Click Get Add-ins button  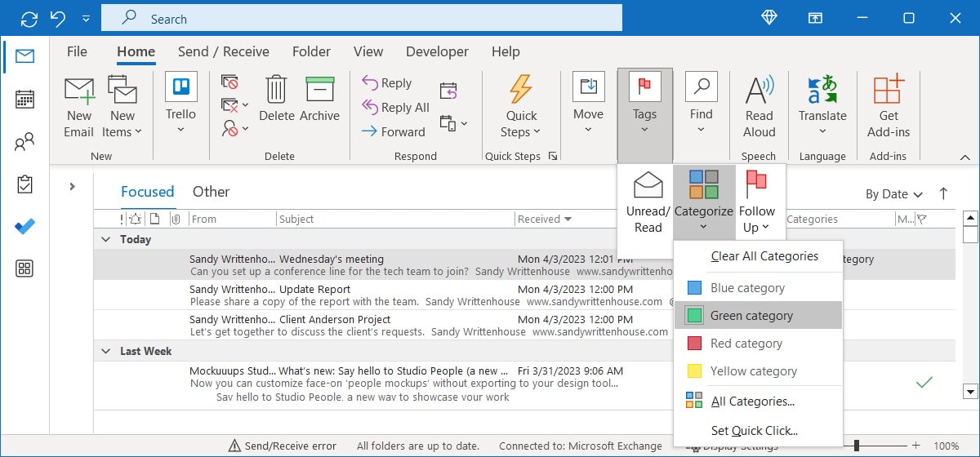(889, 107)
